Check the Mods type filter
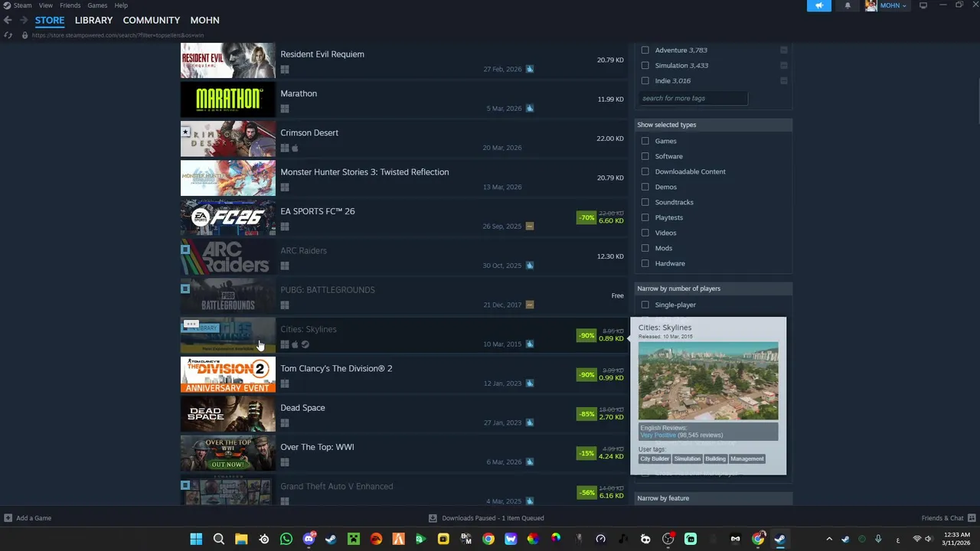This screenshot has height=551, width=980. 645,248
